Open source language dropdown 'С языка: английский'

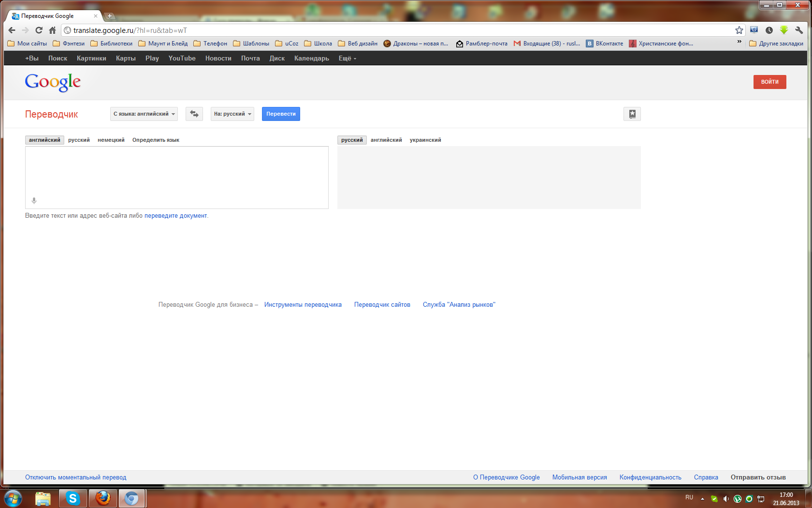click(144, 114)
